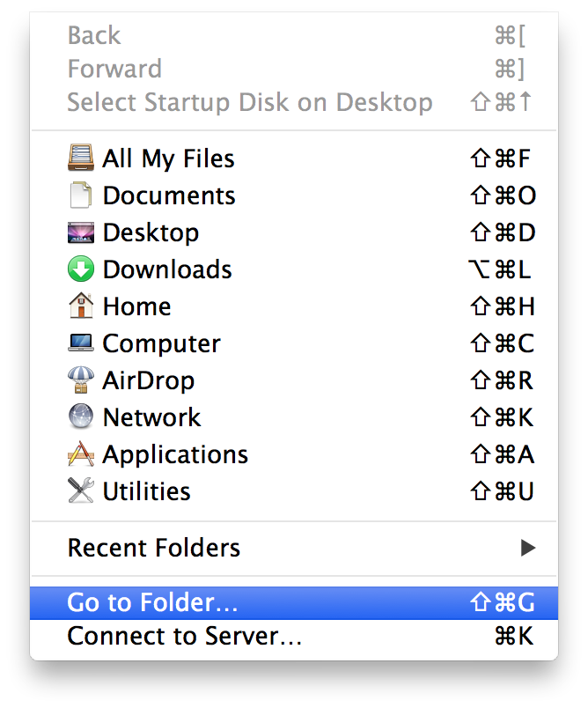This screenshot has width=588, height=708.
Task: Click the Applications icon
Action: [80, 454]
